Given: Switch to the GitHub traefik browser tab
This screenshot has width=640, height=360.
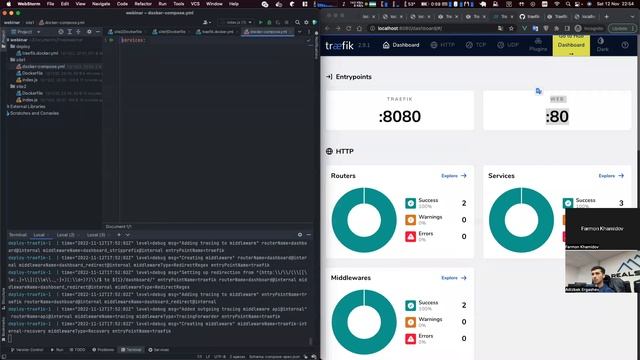Looking at the screenshot, I should (529, 17).
